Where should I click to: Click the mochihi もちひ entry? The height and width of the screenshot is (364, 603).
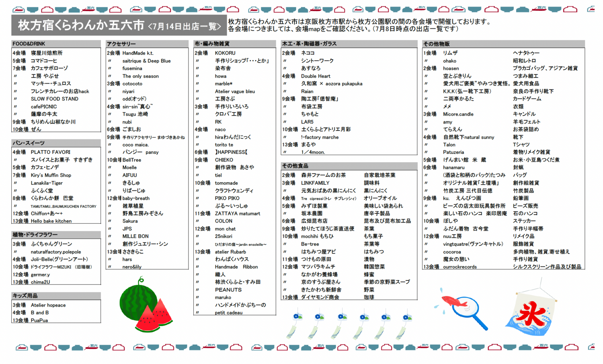tap(317, 236)
